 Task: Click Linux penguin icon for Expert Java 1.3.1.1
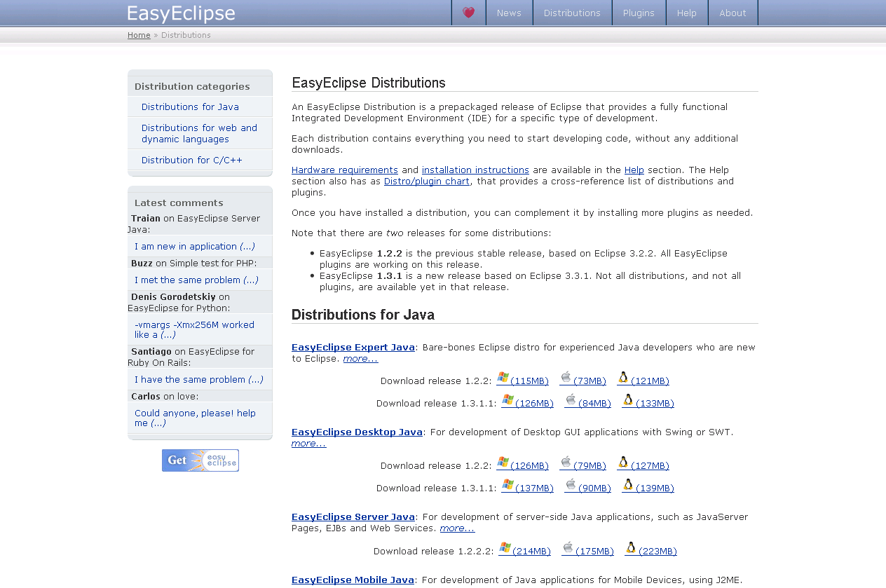point(628,401)
